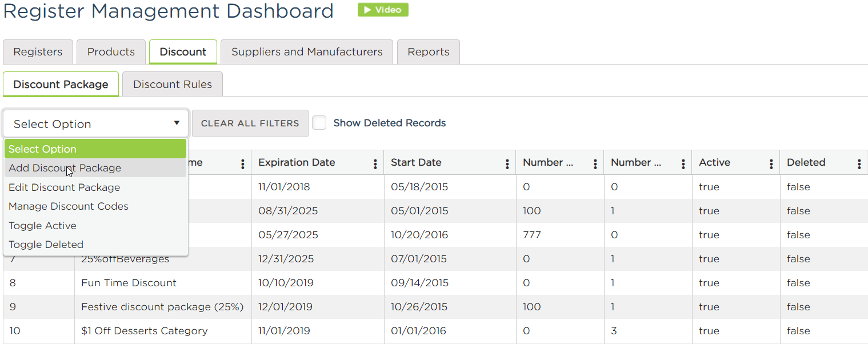Choose the Toggle Deleted option
The height and width of the screenshot is (344, 868).
(x=95, y=245)
